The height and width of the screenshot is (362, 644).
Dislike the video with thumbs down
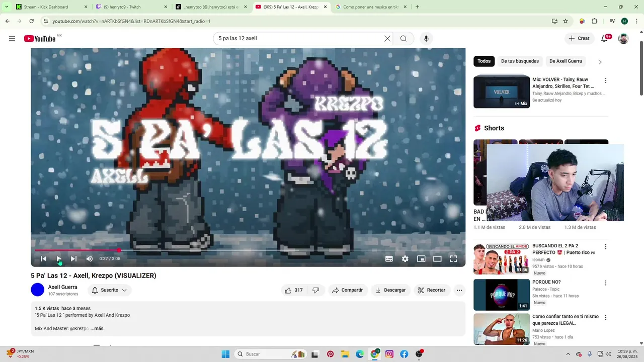[316, 290]
